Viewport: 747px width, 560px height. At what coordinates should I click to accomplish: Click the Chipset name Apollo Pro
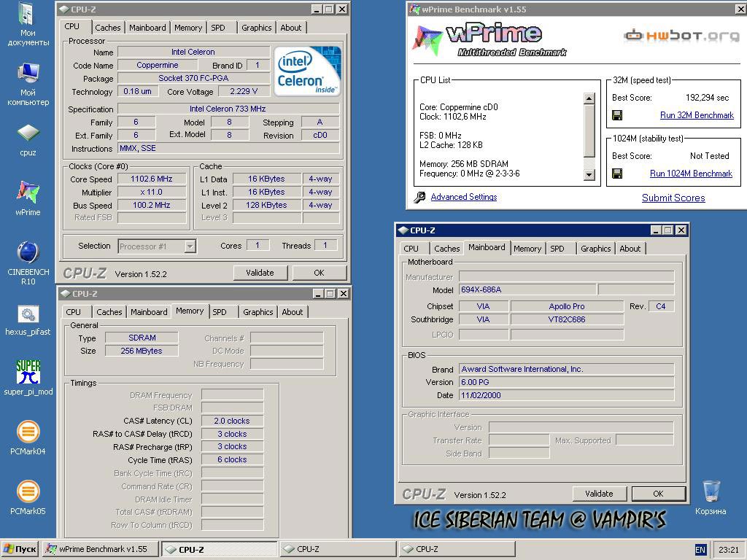567,306
